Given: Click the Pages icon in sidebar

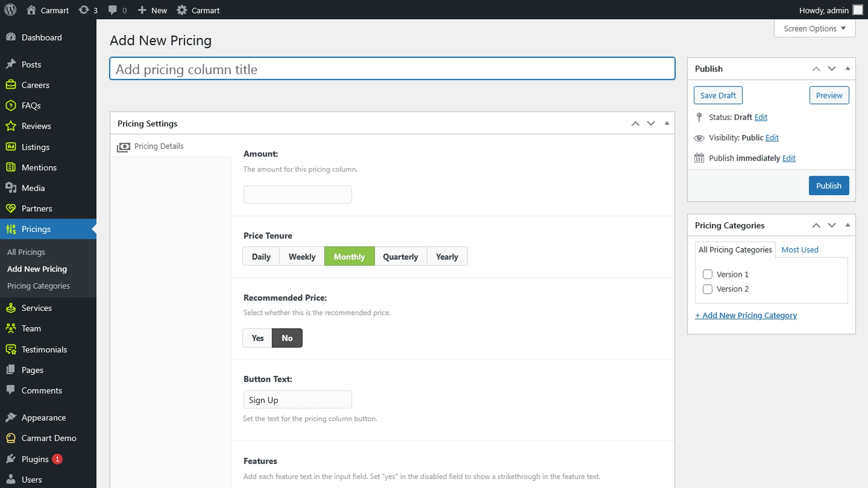Looking at the screenshot, I should pos(11,370).
